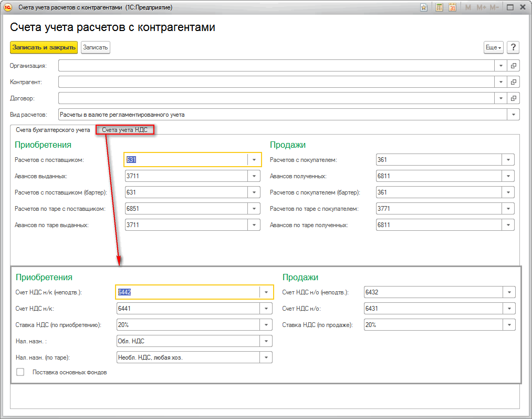This screenshot has height=419, width=532.
Task: Open the Контрагент record with its open icon
Action: click(x=514, y=82)
